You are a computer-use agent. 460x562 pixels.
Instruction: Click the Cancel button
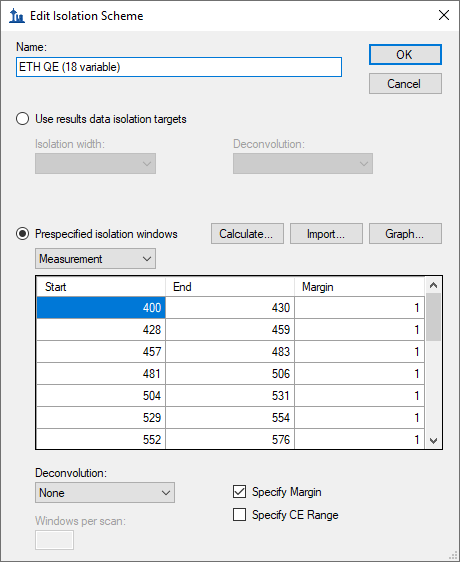tap(405, 84)
